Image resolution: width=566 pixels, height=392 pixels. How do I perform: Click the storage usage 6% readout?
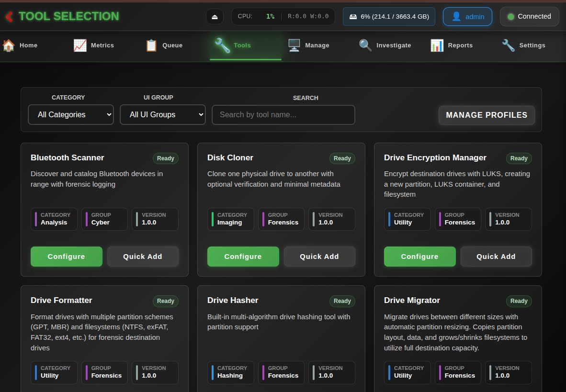click(389, 17)
